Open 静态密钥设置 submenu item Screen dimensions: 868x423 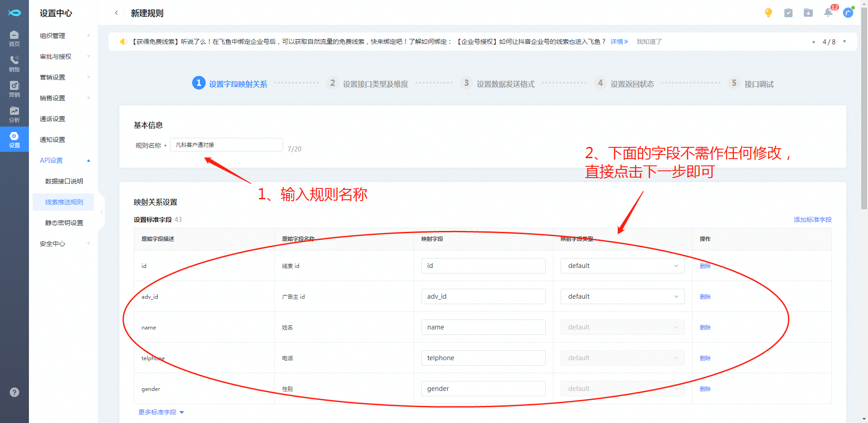click(64, 223)
